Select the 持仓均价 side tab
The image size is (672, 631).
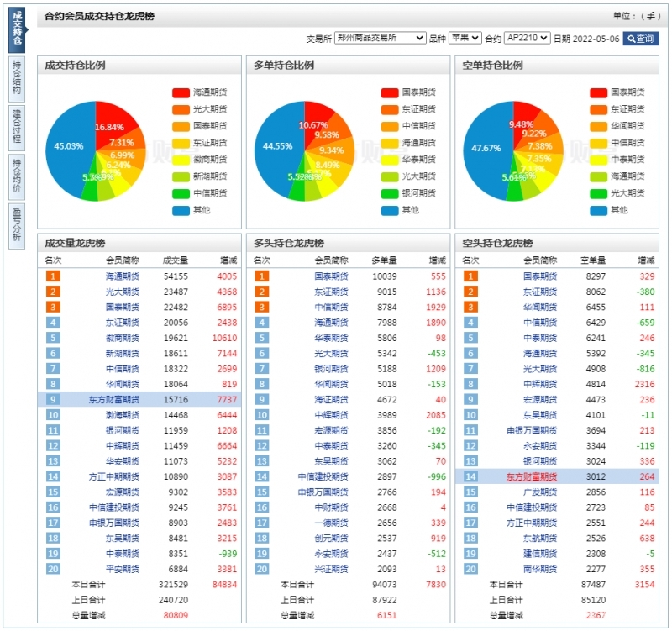(17, 176)
